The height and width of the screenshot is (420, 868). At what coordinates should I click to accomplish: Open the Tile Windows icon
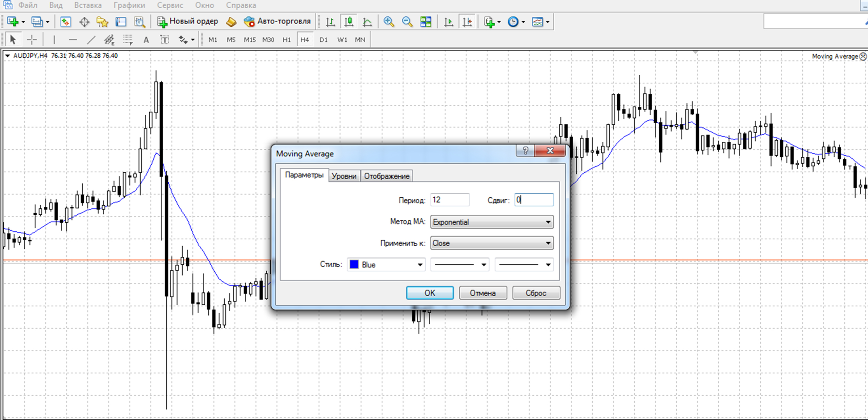(426, 22)
